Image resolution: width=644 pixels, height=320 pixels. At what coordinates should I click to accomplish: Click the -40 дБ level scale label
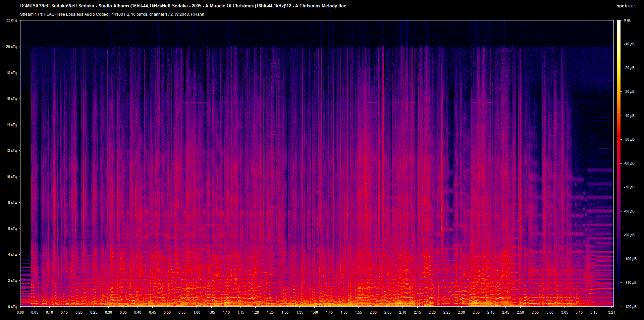click(629, 116)
